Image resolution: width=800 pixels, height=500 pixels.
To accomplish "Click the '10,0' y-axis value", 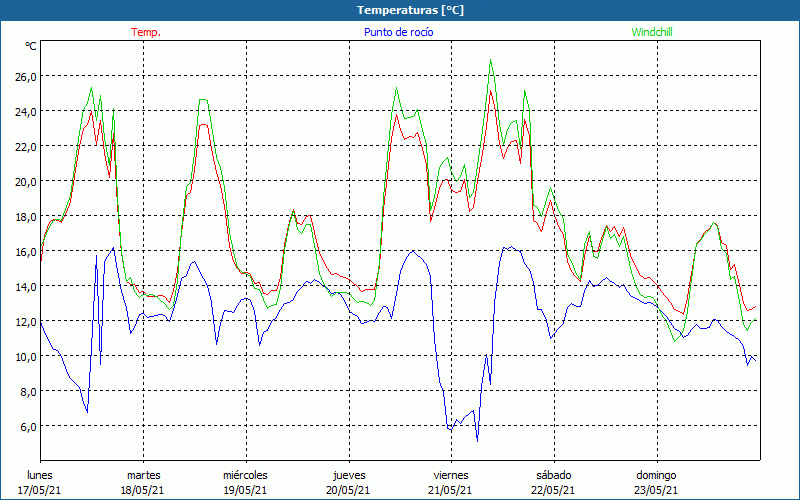I will [26, 357].
